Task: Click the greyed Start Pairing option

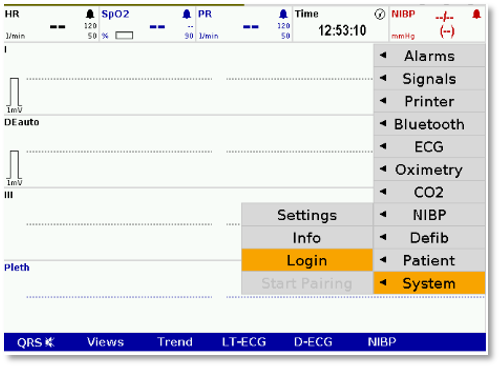Action: 307,283
